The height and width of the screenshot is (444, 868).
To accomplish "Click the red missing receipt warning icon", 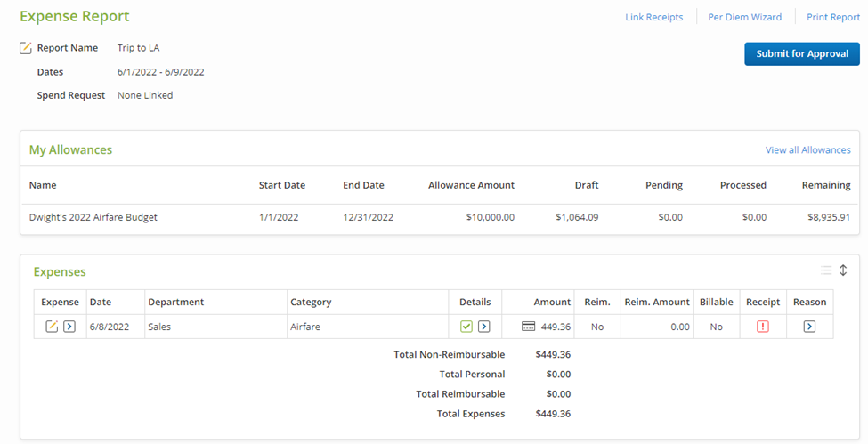I will pos(763,327).
